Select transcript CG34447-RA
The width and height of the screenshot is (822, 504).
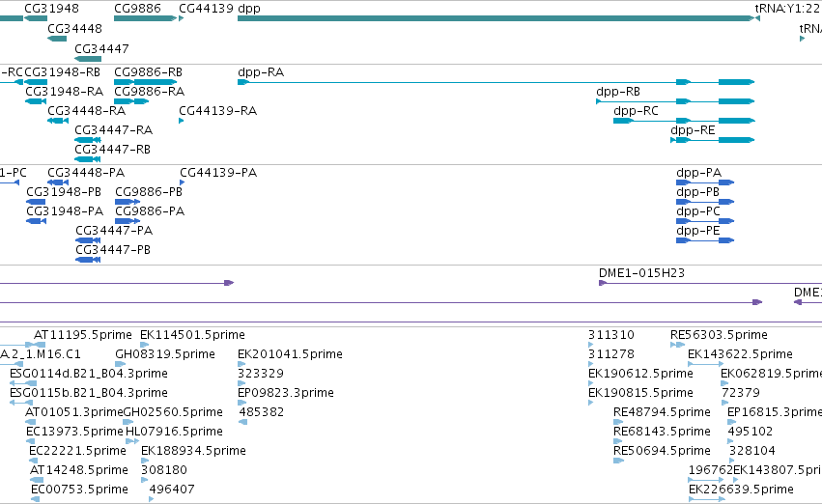[88, 140]
